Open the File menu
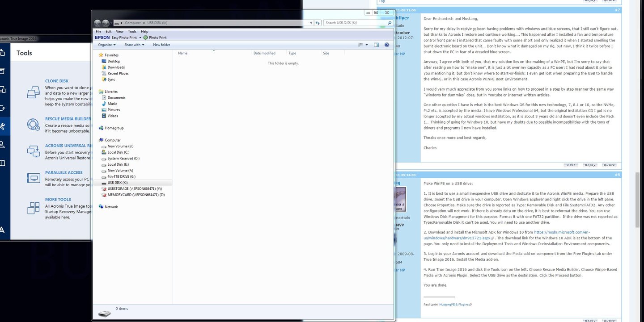Viewport: 644px width, 322px height. 99,32
